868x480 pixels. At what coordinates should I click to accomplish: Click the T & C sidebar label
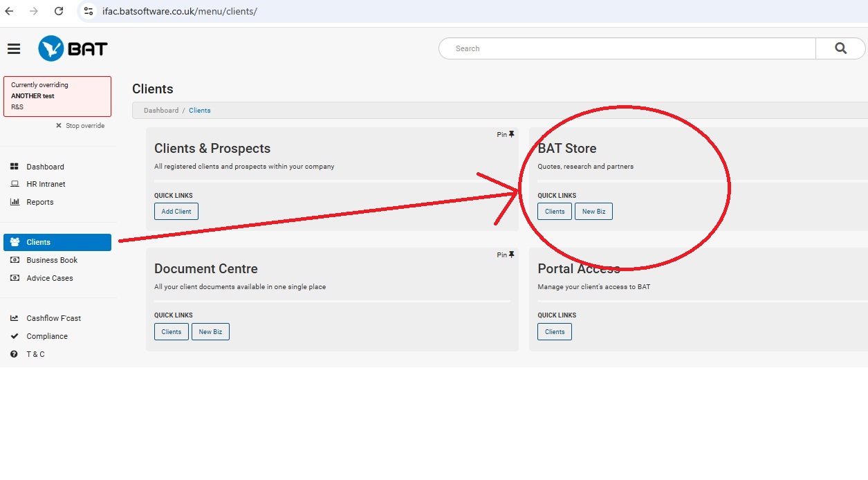[x=35, y=354]
